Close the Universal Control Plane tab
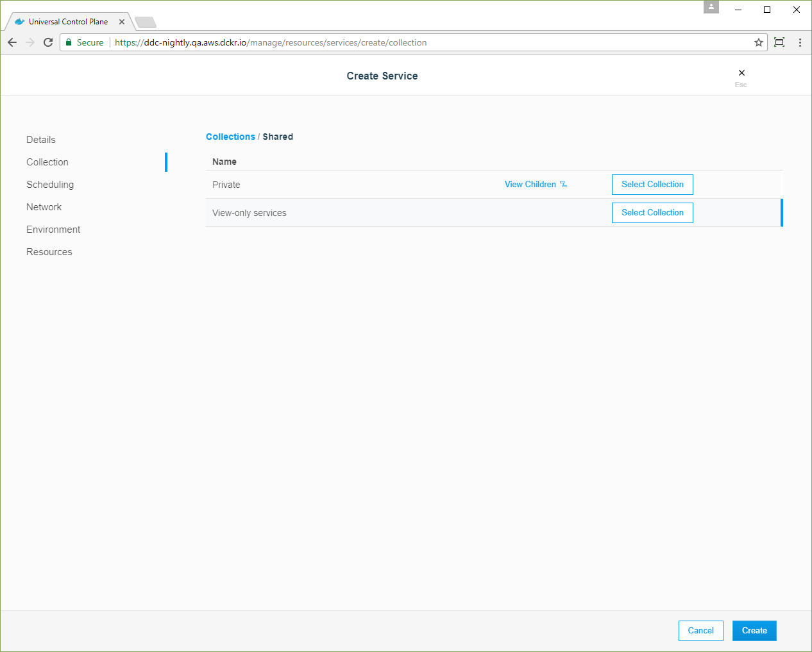The image size is (812, 652). coord(122,22)
